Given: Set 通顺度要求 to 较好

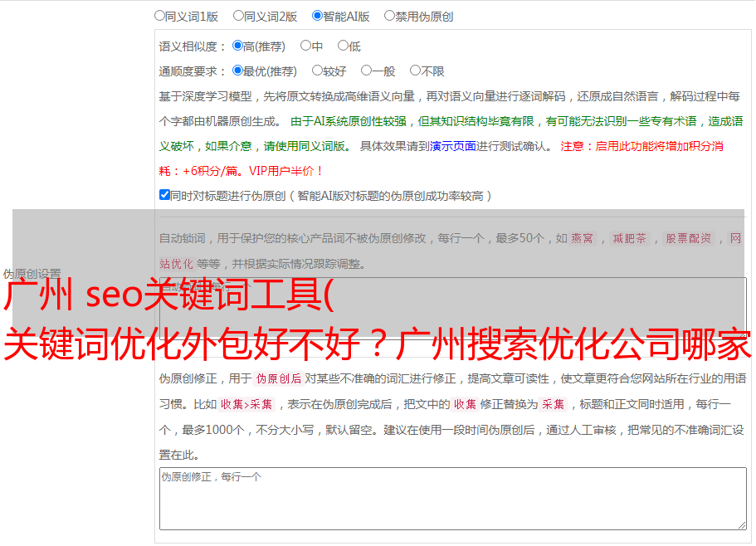Looking at the screenshot, I should click(x=317, y=71).
